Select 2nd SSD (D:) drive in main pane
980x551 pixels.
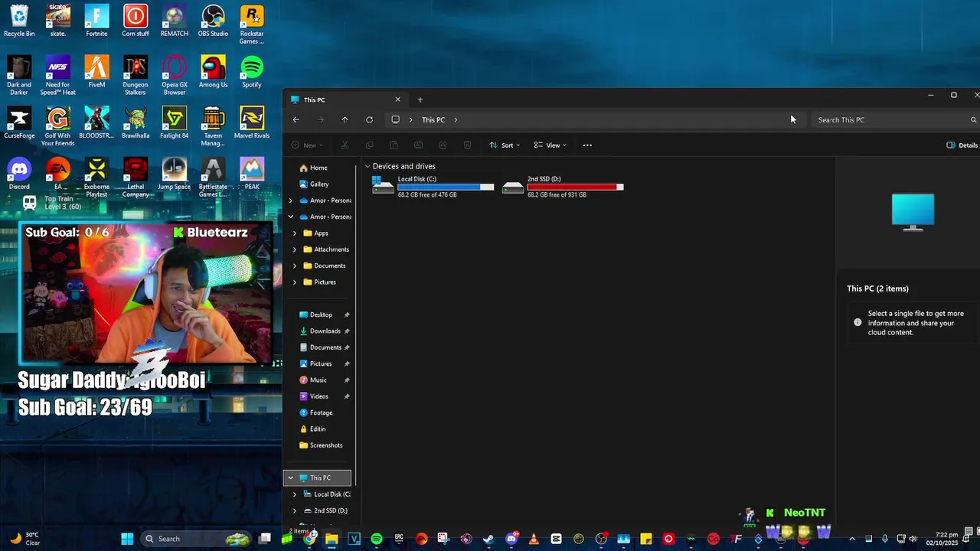563,187
